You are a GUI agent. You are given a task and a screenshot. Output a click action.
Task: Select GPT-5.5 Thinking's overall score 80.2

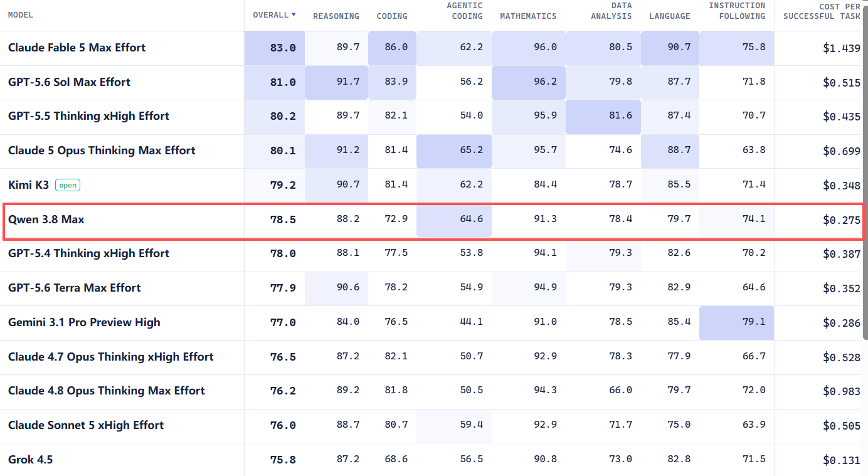point(283,116)
